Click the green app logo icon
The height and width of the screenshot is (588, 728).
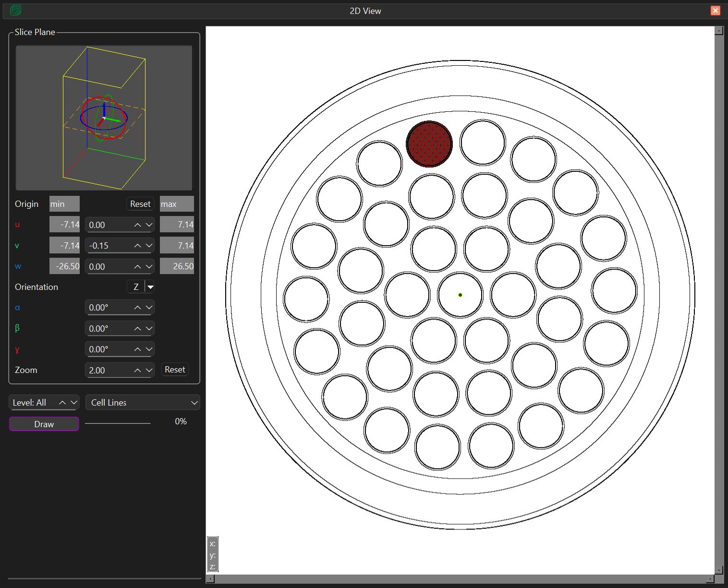(x=16, y=10)
